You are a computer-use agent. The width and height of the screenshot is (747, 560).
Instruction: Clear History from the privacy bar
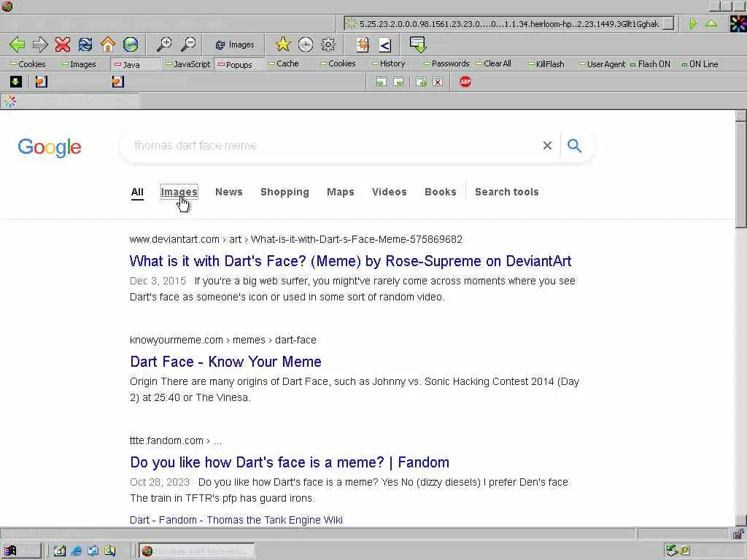(389, 64)
